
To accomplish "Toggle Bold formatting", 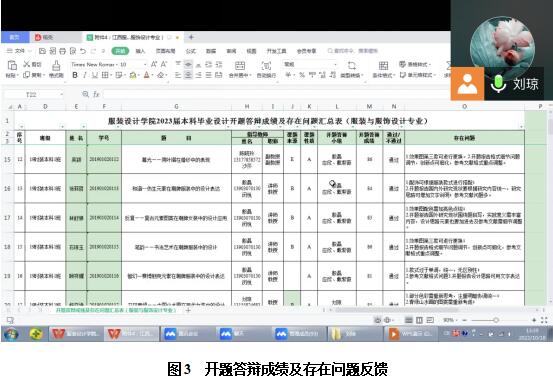I will (75, 75).
